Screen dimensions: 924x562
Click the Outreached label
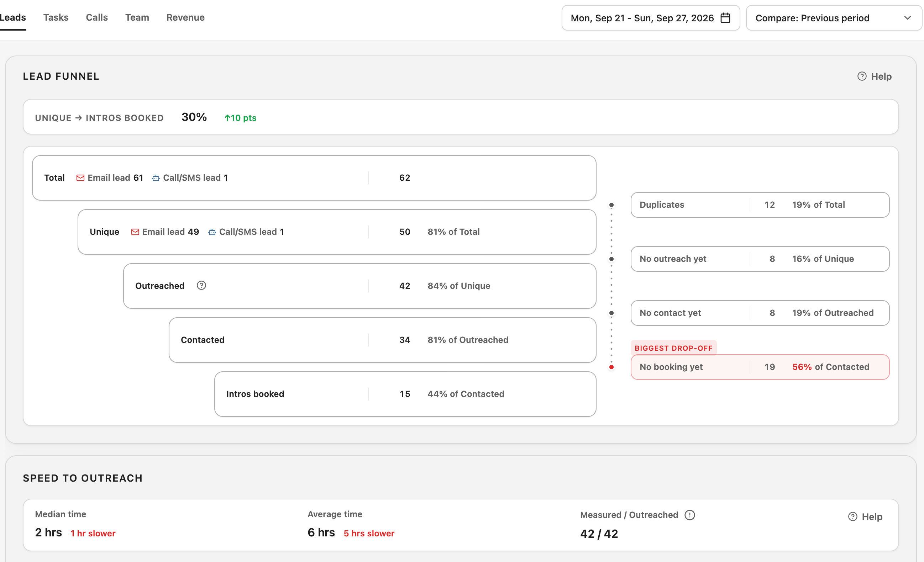[x=160, y=286]
